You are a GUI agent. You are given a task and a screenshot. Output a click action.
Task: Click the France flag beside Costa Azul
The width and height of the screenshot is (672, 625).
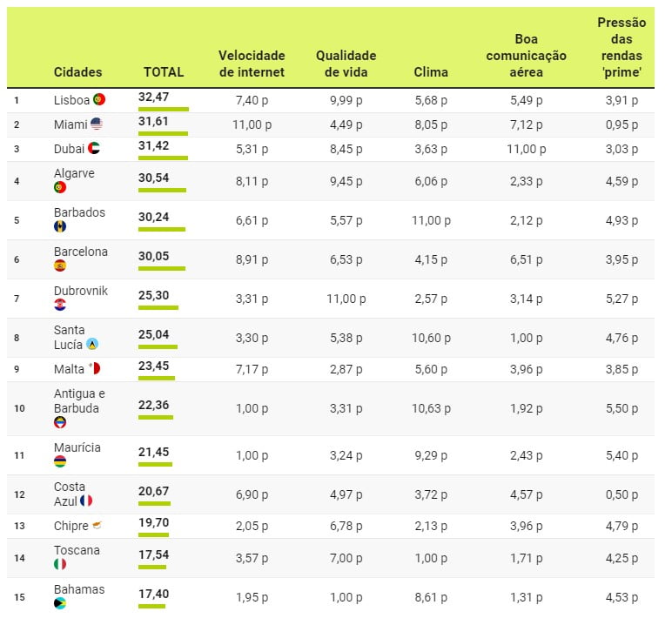tap(86, 501)
